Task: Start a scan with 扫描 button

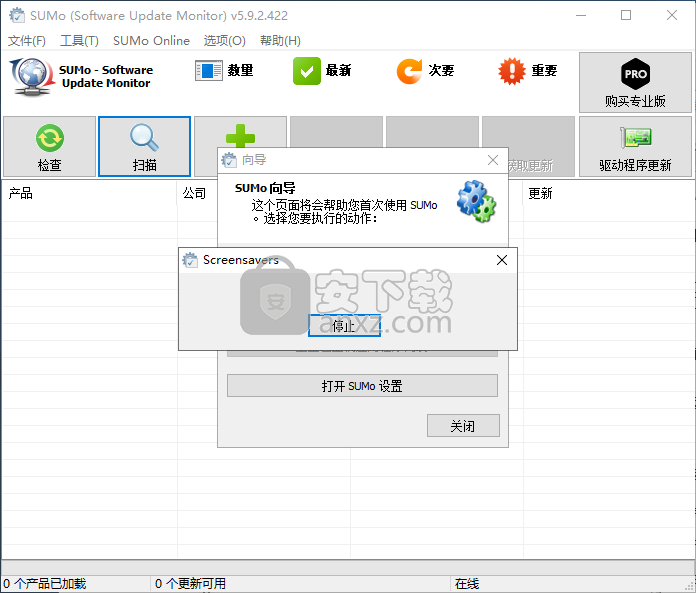Action: coord(144,147)
